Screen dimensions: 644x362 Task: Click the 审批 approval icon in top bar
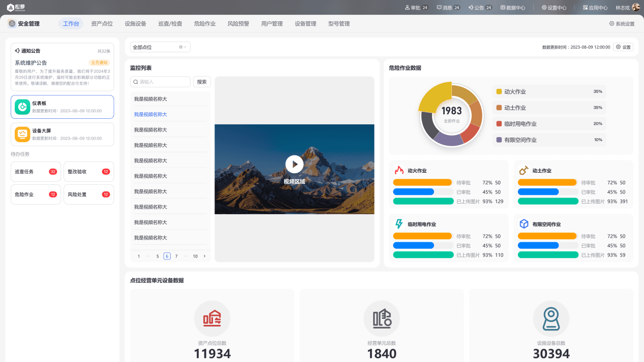click(407, 8)
